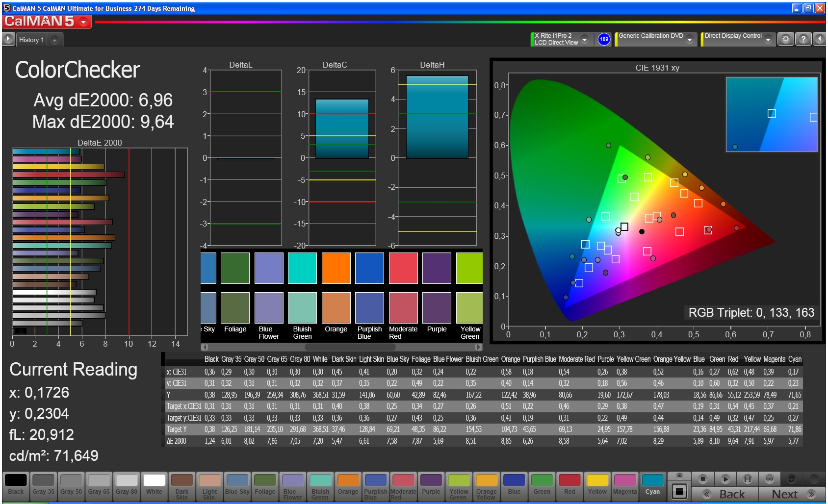This screenshot has height=504, width=828.
Task: Open the History 1 tab
Action: coord(31,40)
